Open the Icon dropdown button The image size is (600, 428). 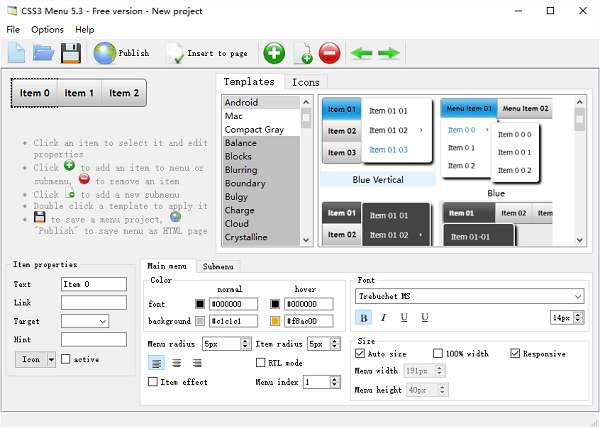point(36,359)
